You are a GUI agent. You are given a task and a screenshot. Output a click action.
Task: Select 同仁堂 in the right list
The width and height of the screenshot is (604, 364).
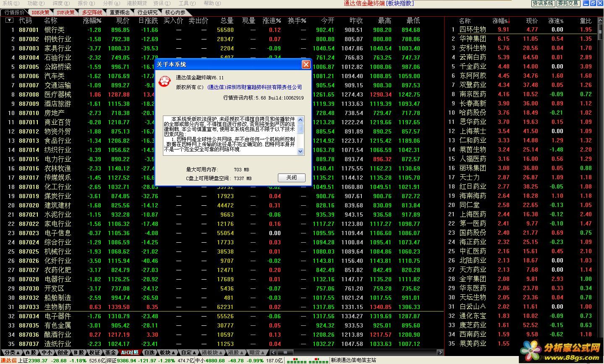(469, 205)
